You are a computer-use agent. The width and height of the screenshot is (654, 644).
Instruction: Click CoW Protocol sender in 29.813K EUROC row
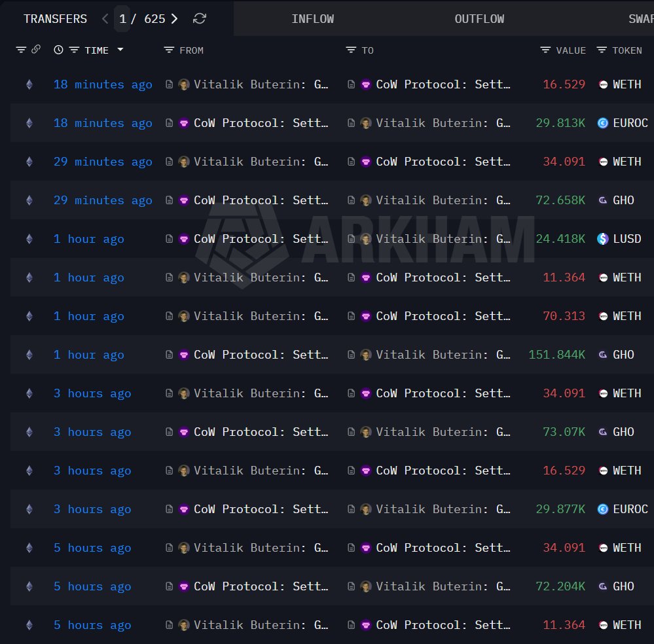261,123
